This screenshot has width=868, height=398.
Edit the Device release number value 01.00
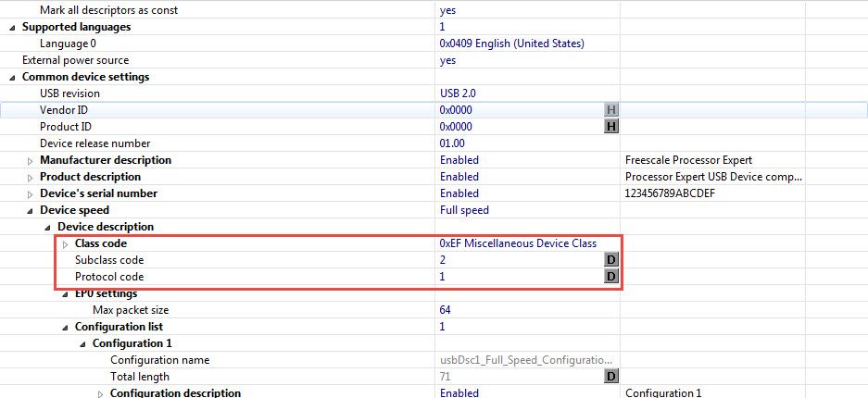coord(452,143)
